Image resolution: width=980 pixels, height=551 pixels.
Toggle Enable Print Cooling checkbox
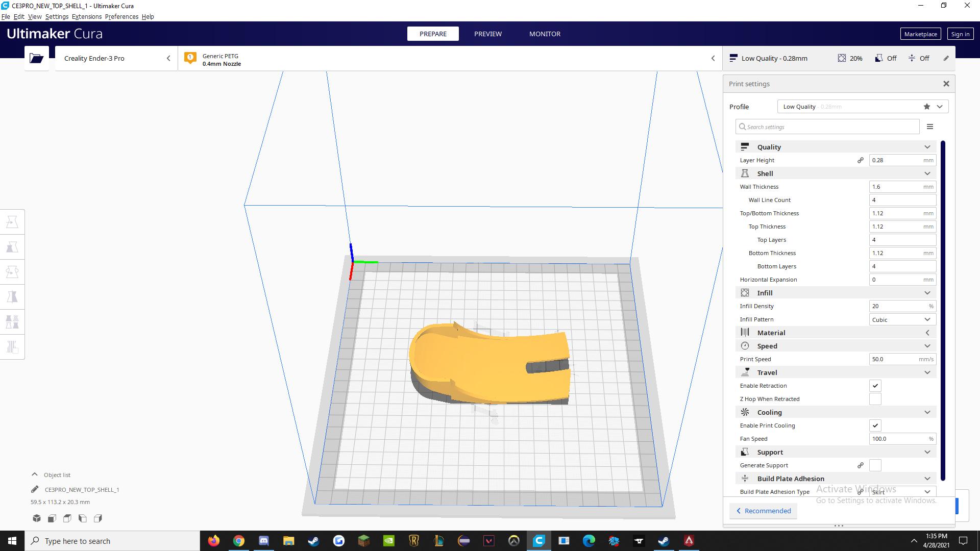(x=875, y=425)
